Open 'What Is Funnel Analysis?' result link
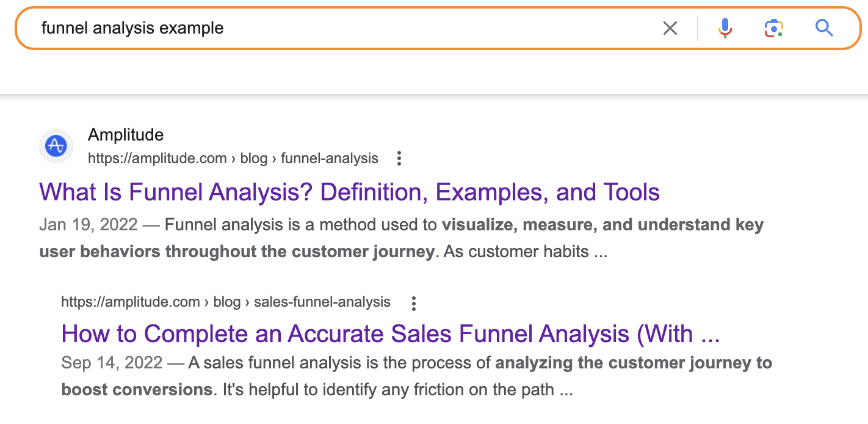 349,192
